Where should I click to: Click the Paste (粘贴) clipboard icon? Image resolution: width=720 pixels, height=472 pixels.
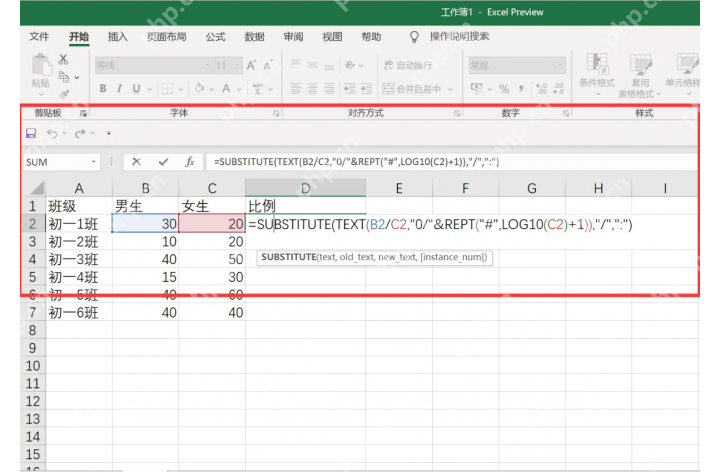point(41,65)
